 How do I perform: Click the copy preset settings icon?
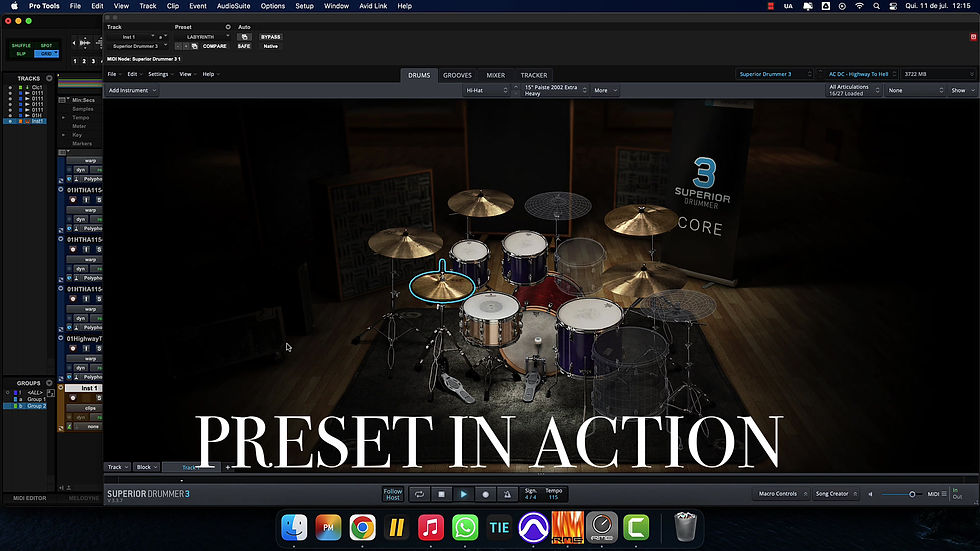194,46
